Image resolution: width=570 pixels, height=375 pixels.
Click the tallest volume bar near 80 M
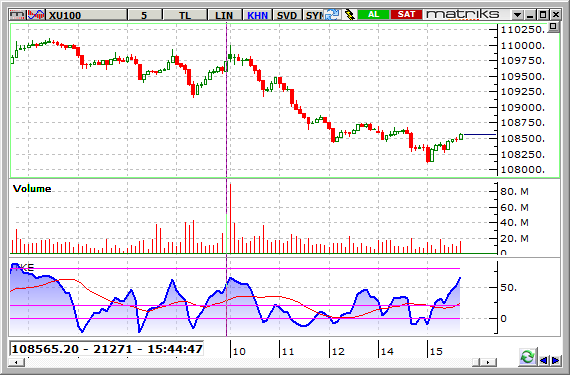point(230,218)
